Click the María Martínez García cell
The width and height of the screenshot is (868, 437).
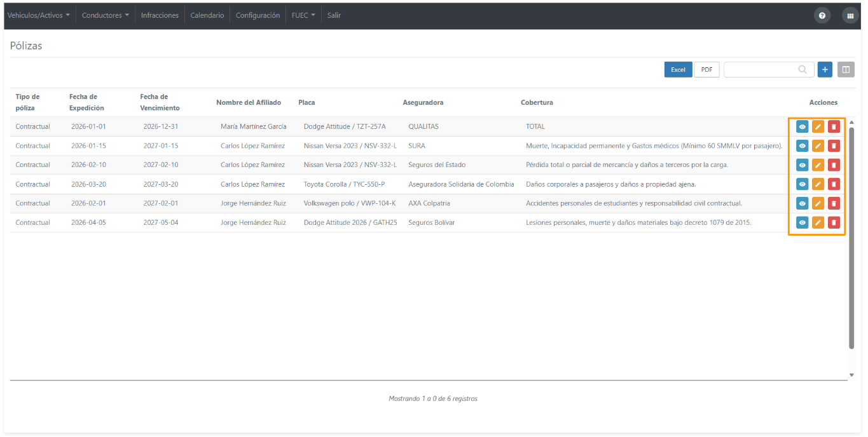tap(254, 126)
